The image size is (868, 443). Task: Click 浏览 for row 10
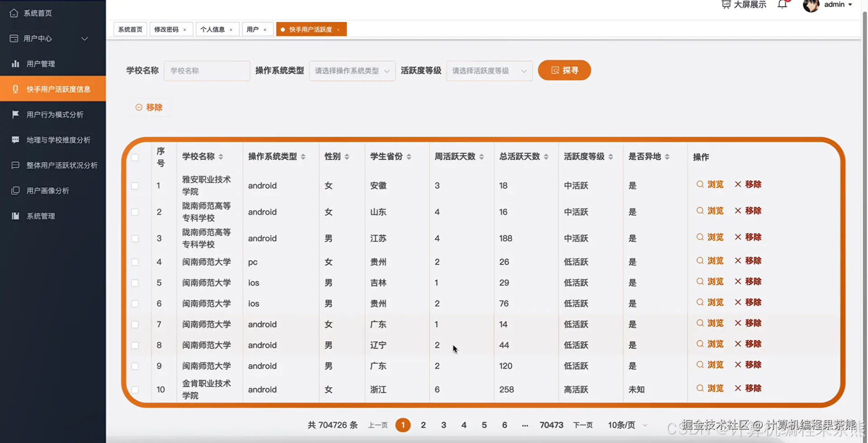coord(710,388)
